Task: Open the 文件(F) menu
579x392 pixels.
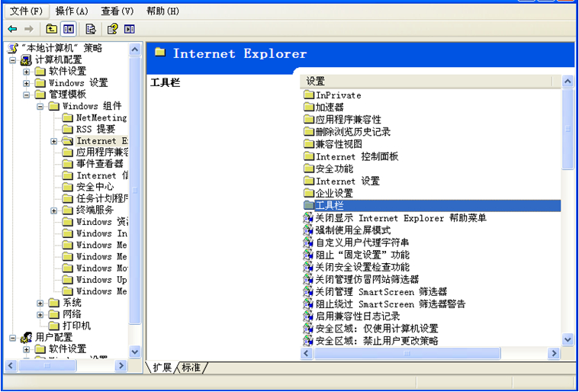Action: click(x=26, y=11)
